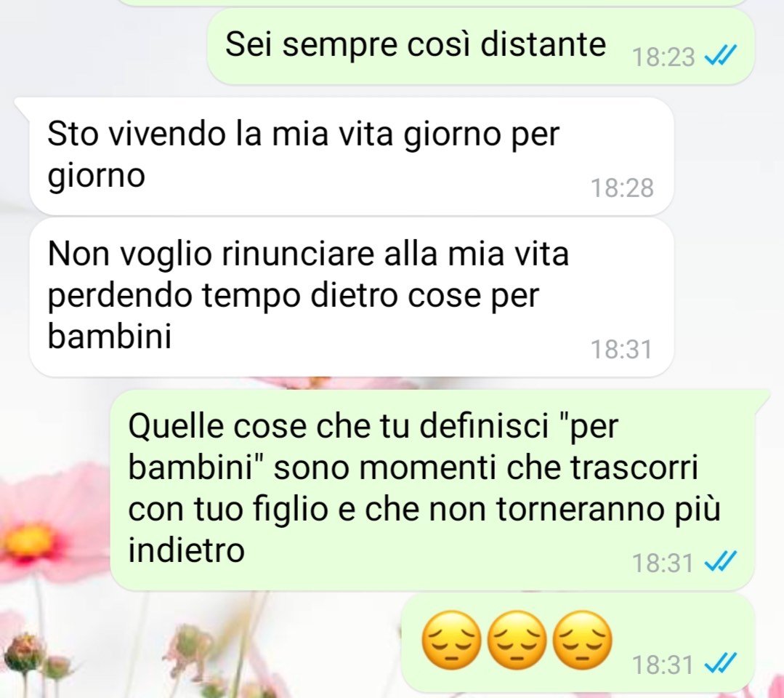The width and height of the screenshot is (784, 698).
Task: Tap the third pensive emoji
Action: pyautogui.click(x=583, y=640)
